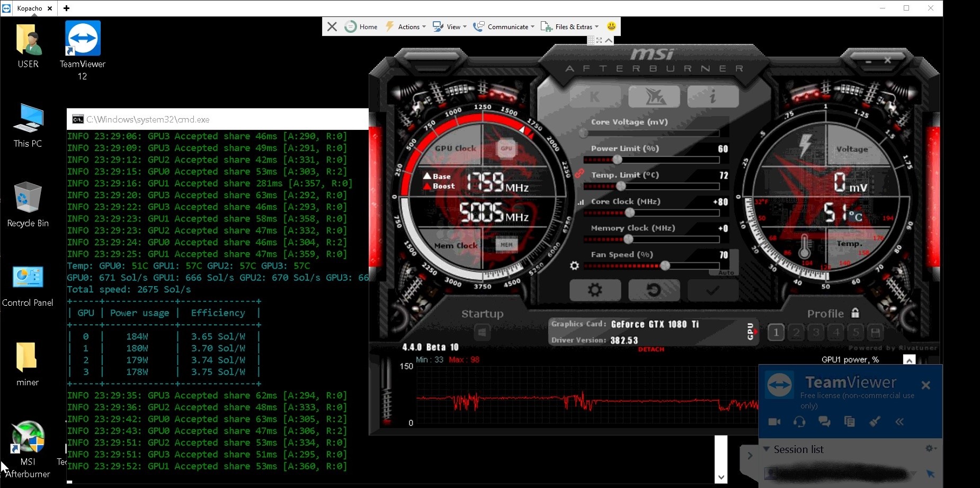Click the OC Scanner jet icon button
Image resolution: width=980 pixels, height=488 pixels.
pos(654,96)
